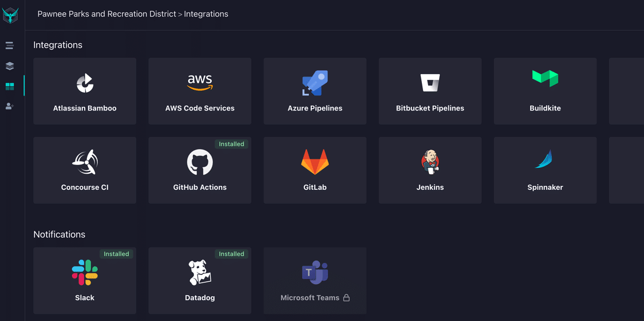The height and width of the screenshot is (321, 644).
Task: Click the Notifications section heading
Action: pyautogui.click(x=59, y=234)
